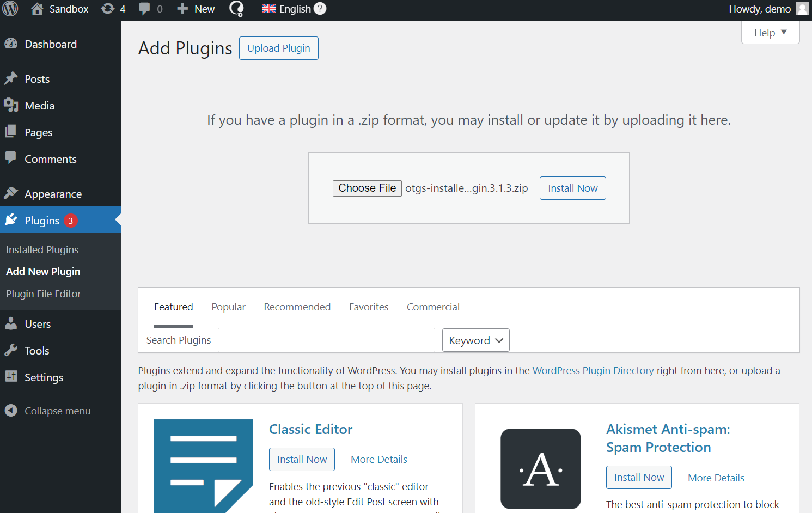Image resolution: width=812 pixels, height=513 pixels.
Task: Open the Help panel dropdown
Action: tap(770, 33)
